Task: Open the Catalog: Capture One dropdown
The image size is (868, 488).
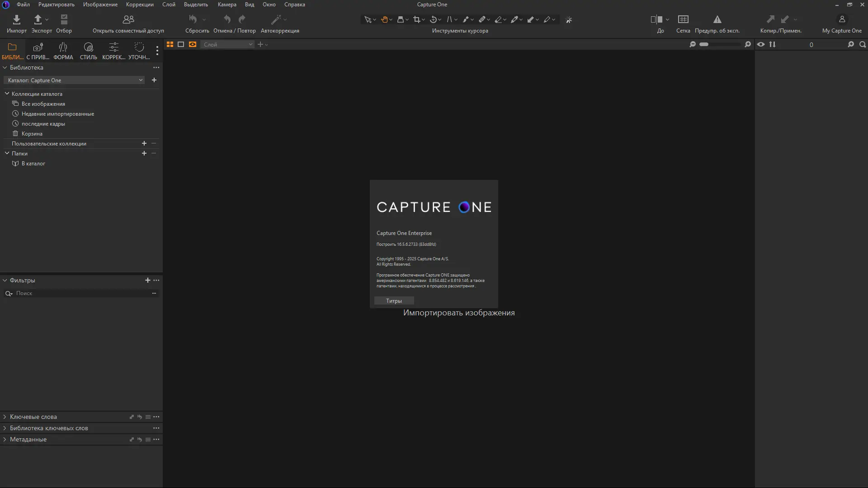Action: pos(75,80)
